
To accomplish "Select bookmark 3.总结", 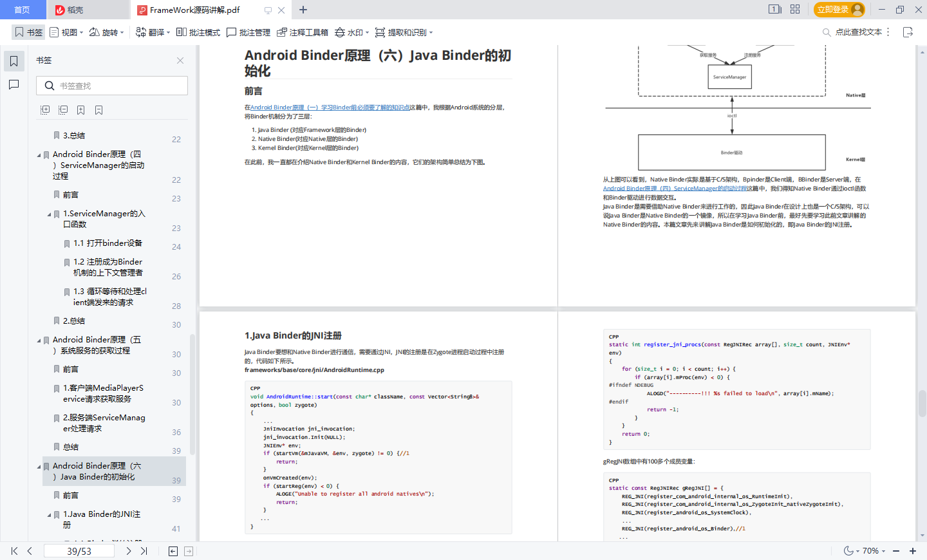I will [x=74, y=135].
